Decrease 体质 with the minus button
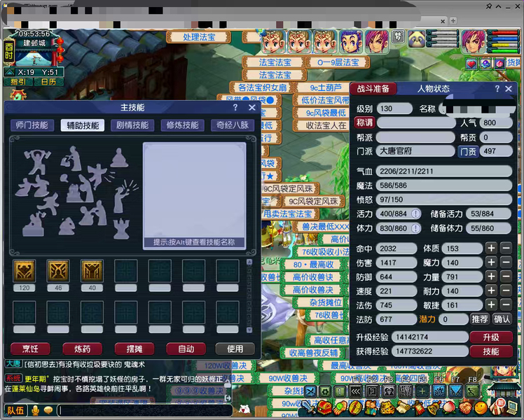 pyautogui.click(x=506, y=248)
